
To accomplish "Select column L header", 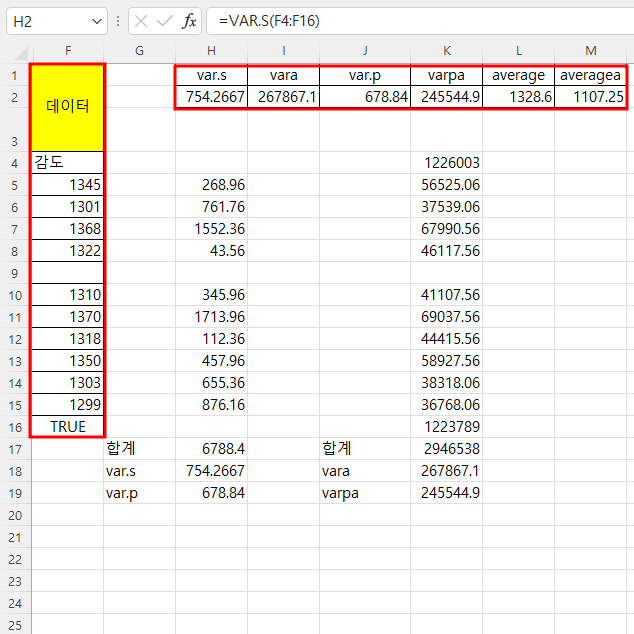I will pyautogui.click(x=518, y=51).
